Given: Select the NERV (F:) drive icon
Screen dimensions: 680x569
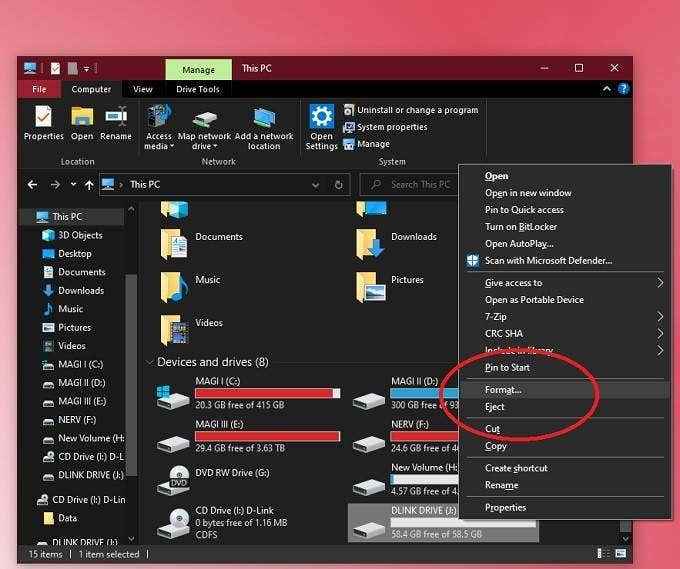Looking at the screenshot, I should [x=369, y=443].
